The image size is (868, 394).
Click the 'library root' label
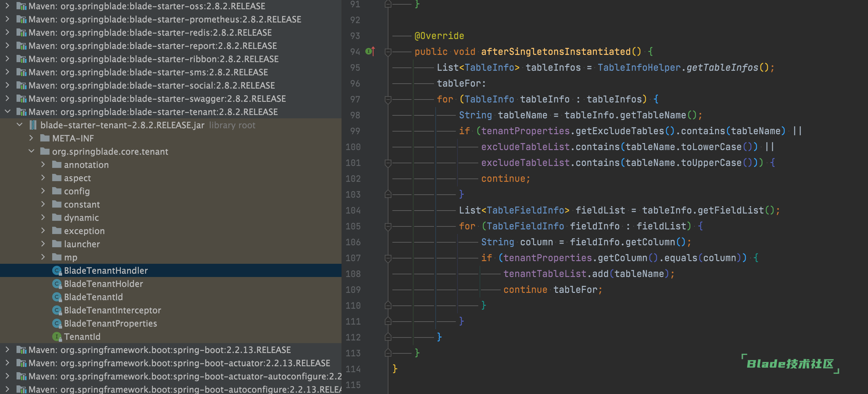pyautogui.click(x=232, y=125)
